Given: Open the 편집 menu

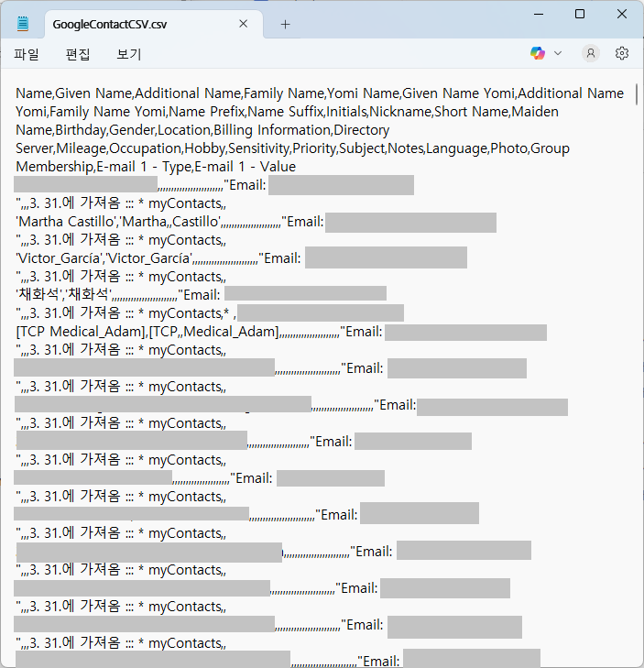Looking at the screenshot, I should click(78, 54).
